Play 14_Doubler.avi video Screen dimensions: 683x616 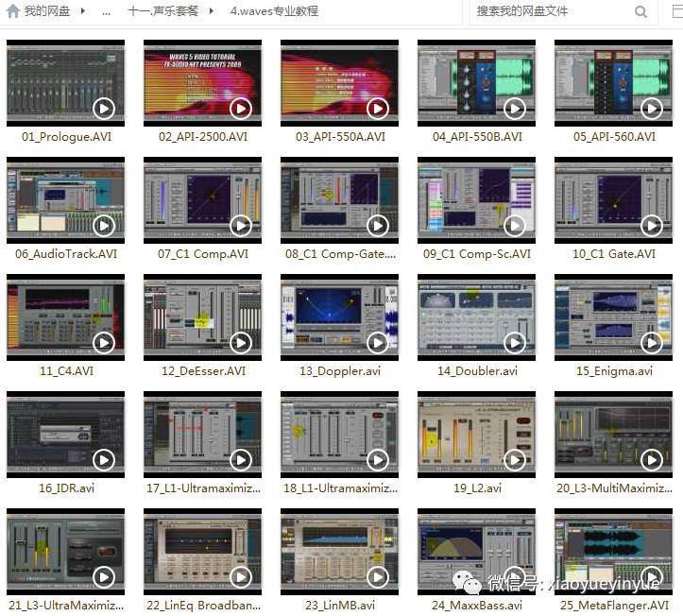click(x=515, y=343)
